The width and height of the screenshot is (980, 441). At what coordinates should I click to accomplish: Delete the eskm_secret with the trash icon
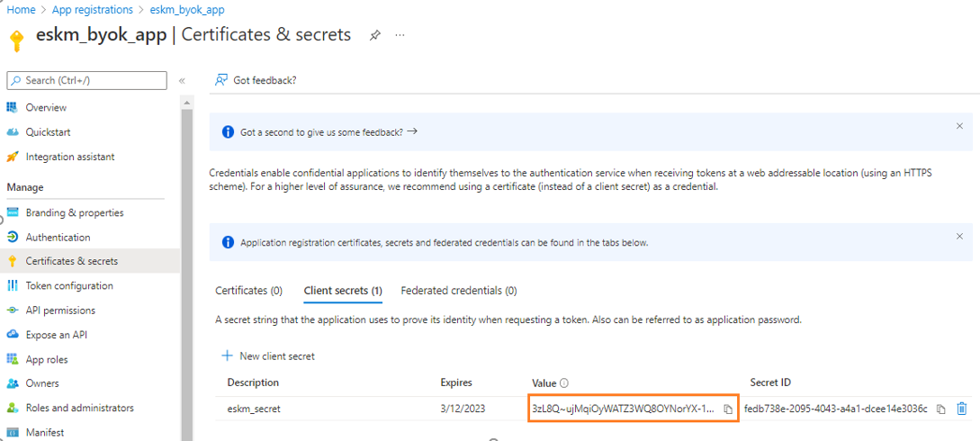click(x=963, y=409)
